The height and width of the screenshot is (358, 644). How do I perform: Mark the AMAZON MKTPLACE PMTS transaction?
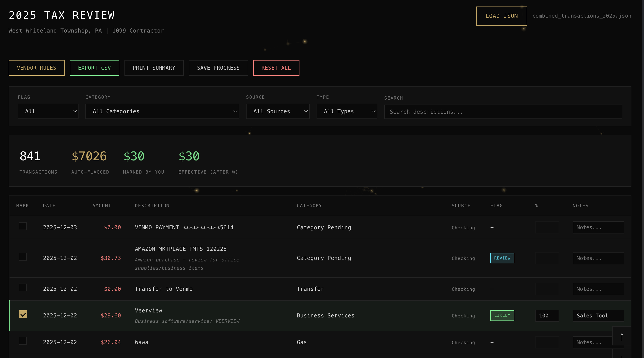23,257
